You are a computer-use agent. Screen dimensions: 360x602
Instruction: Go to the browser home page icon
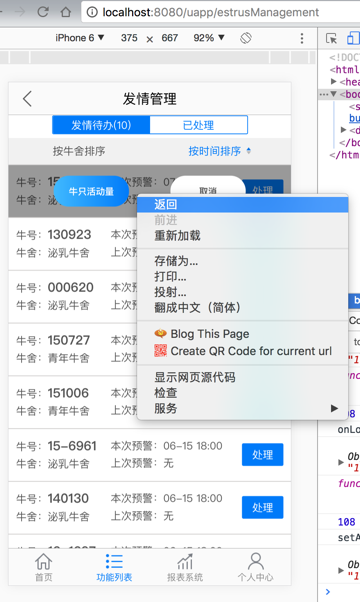[x=66, y=12]
